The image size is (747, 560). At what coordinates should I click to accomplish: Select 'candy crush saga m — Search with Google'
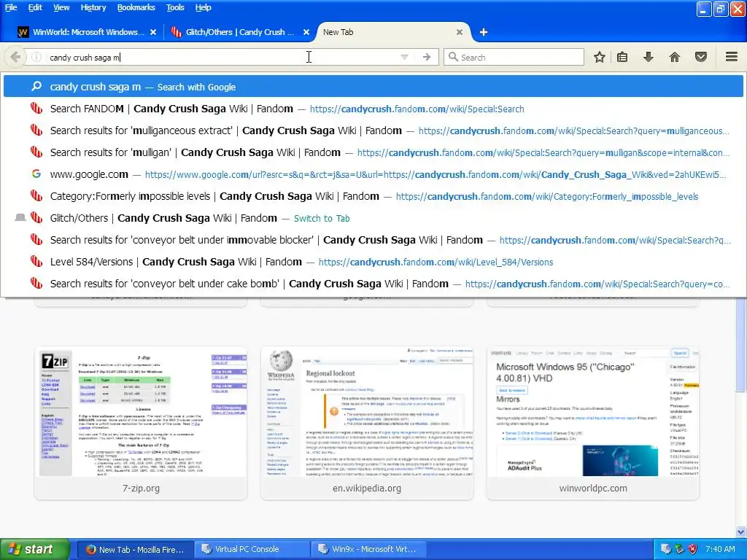coord(373,87)
